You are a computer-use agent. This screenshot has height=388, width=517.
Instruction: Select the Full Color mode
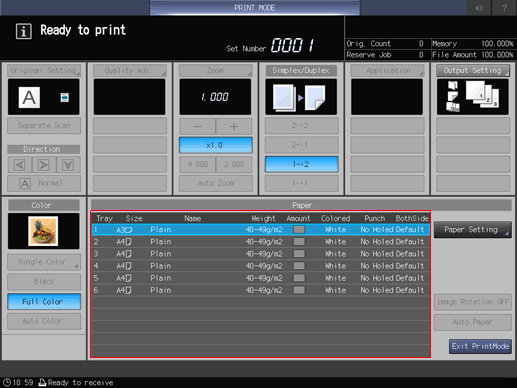tap(44, 302)
